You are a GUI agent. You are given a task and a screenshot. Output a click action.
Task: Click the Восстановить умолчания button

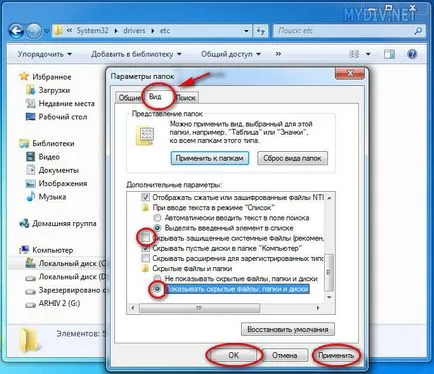[x=288, y=329]
